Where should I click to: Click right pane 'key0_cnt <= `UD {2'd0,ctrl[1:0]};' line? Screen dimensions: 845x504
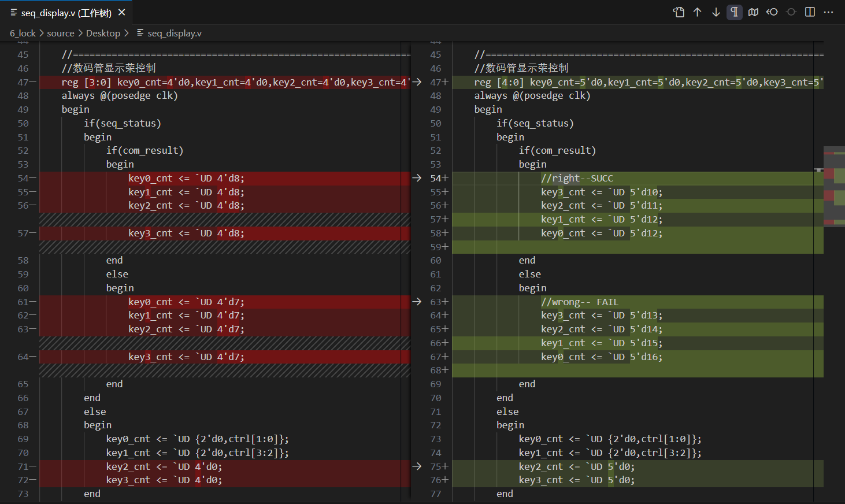pos(610,439)
